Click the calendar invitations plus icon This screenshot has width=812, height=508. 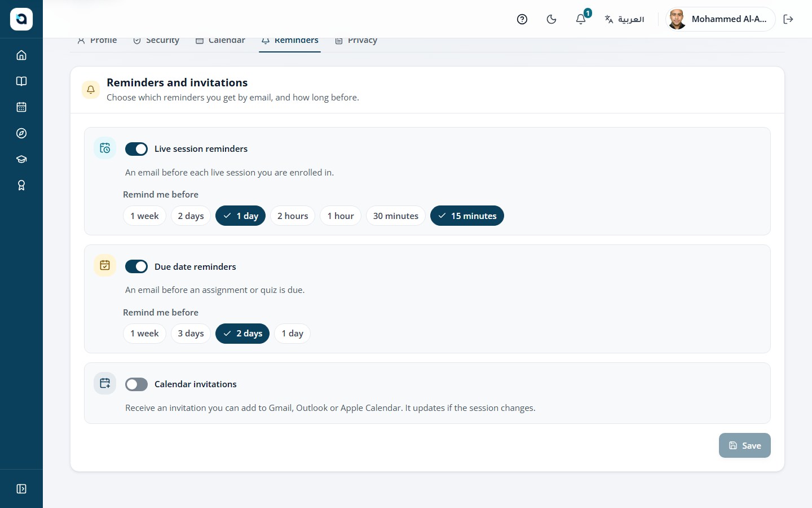(x=105, y=383)
